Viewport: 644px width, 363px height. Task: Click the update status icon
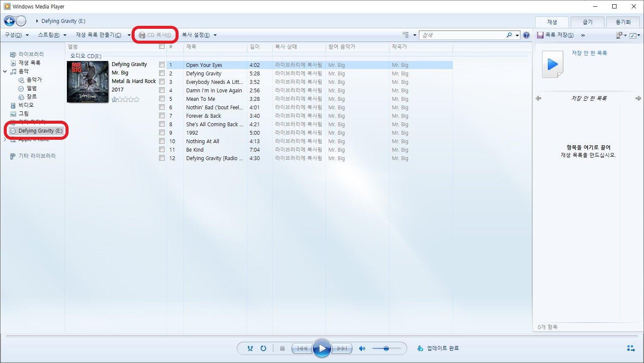click(x=420, y=348)
